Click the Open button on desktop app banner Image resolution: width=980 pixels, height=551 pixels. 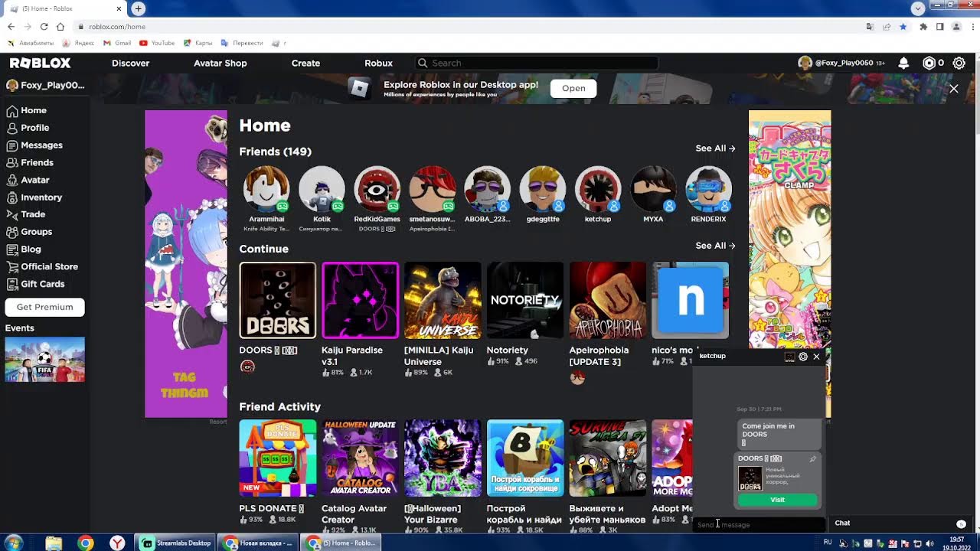573,88
